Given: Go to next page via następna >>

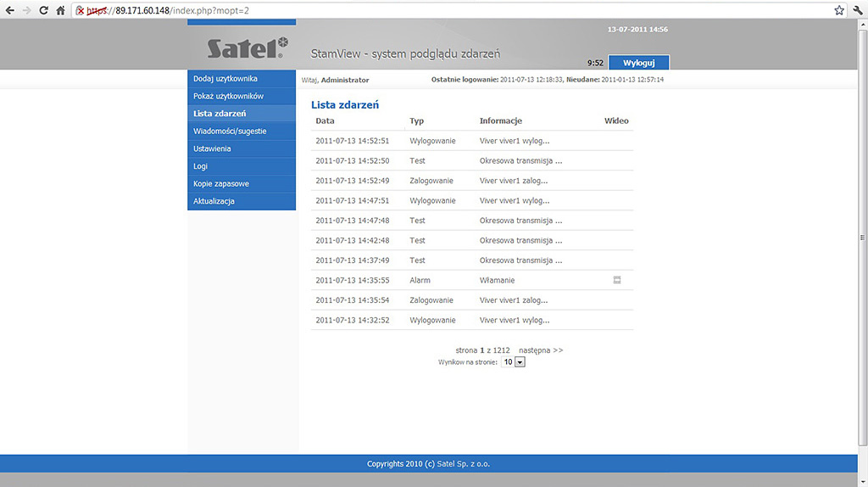Looking at the screenshot, I should coord(541,350).
